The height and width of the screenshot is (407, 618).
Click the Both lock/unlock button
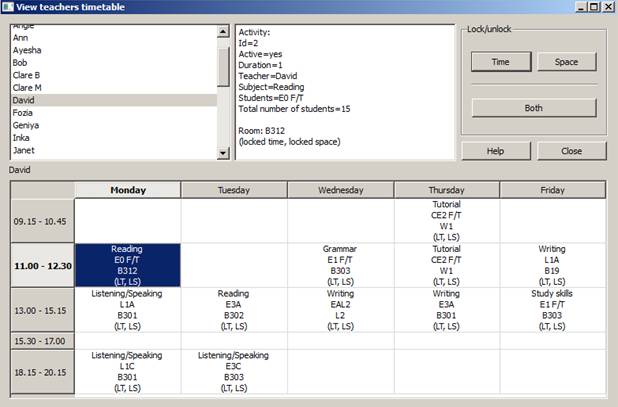click(533, 108)
